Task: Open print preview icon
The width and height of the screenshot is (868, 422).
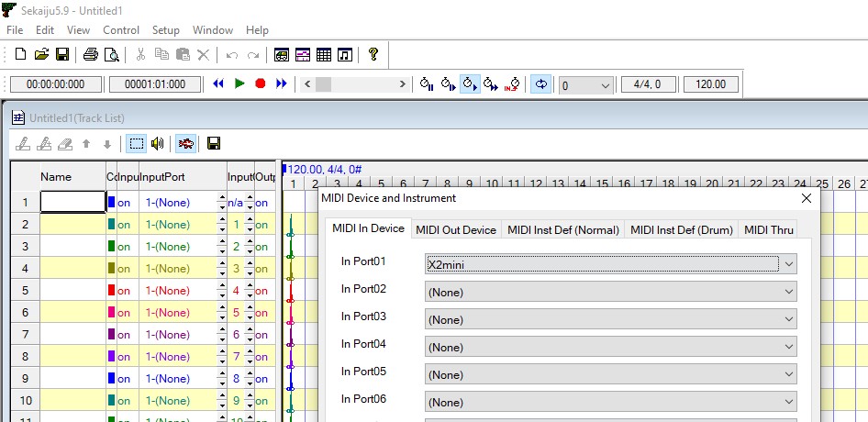Action: (x=112, y=54)
